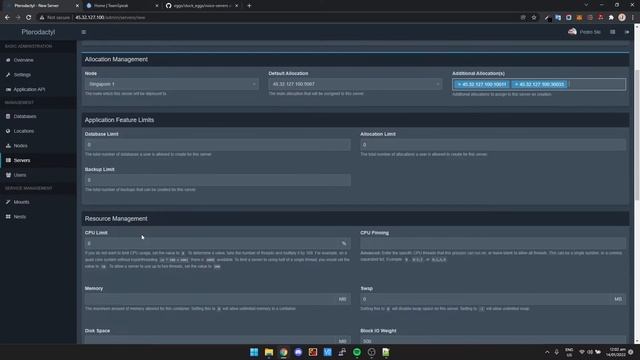640x360 pixels.
Task: Open the Chrome tab search chevron
Action: [586, 5]
